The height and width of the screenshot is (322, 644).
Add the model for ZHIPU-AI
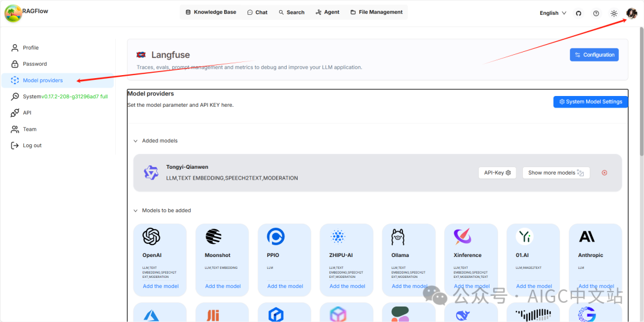click(x=348, y=286)
